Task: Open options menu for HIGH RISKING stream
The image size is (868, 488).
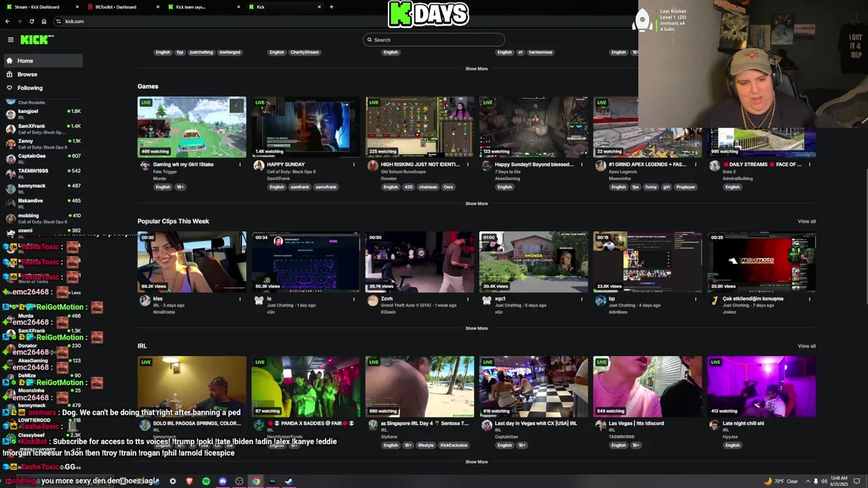Action: [467, 164]
